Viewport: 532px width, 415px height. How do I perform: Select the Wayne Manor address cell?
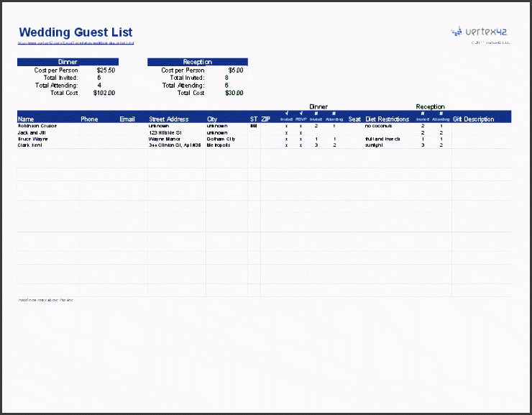pos(164,139)
